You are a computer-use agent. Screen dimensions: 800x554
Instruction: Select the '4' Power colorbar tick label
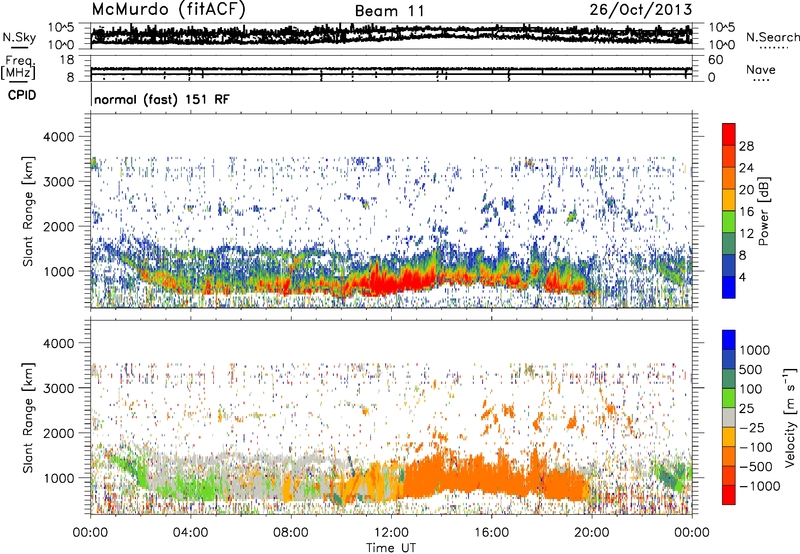click(x=742, y=277)
